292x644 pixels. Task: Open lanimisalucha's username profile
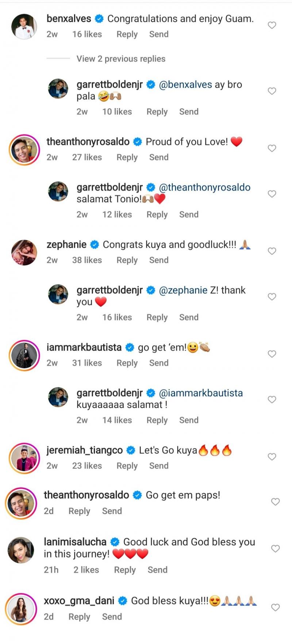coord(75,542)
